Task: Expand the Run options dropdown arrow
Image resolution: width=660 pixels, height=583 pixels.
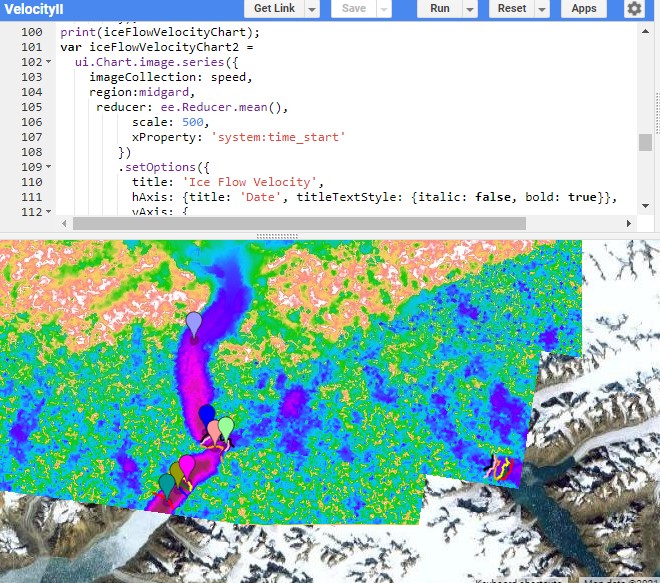Action: pos(468,9)
